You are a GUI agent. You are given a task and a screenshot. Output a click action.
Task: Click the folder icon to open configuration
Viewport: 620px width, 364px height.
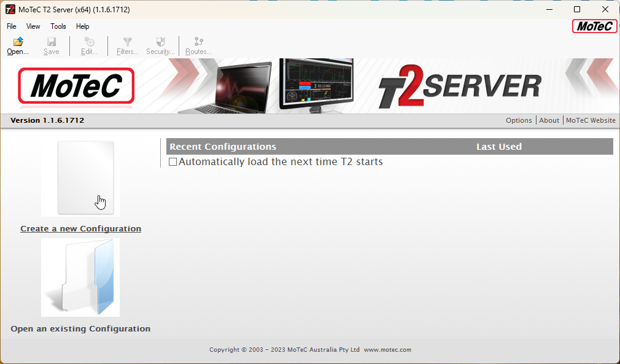tap(80, 277)
